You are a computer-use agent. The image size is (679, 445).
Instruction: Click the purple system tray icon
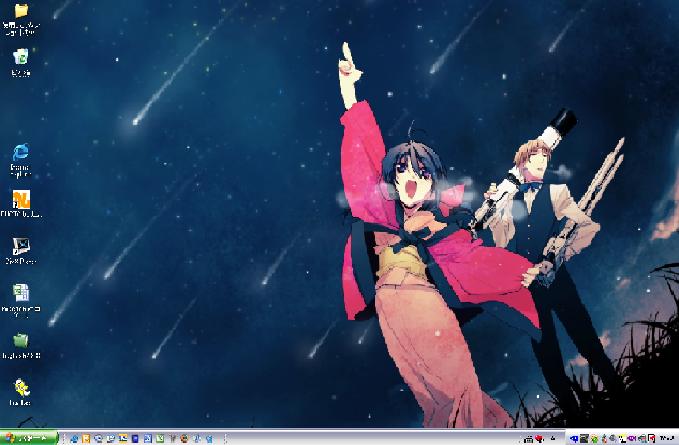click(x=631, y=439)
